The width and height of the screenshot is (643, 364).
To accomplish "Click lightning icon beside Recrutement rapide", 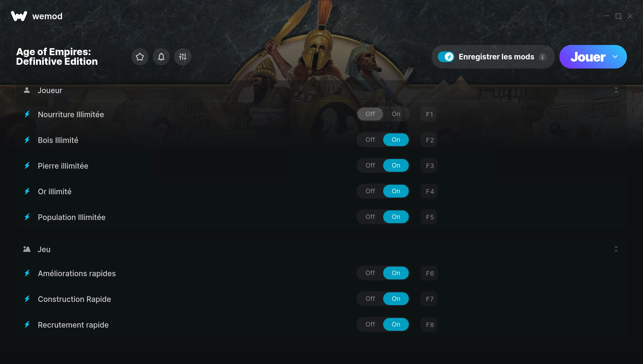I will click(27, 325).
